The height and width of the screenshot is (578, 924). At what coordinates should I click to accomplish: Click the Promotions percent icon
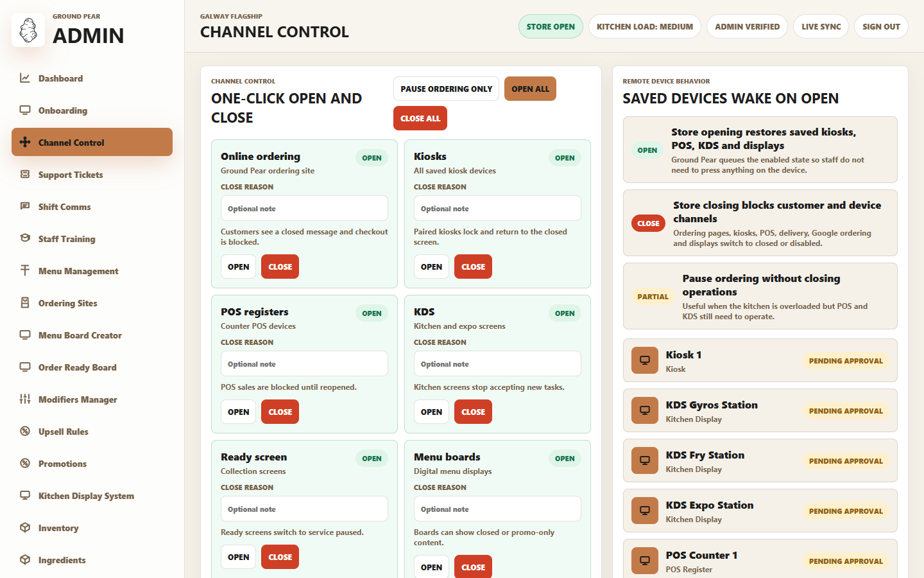pyautogui.click(x=25, y=464)
